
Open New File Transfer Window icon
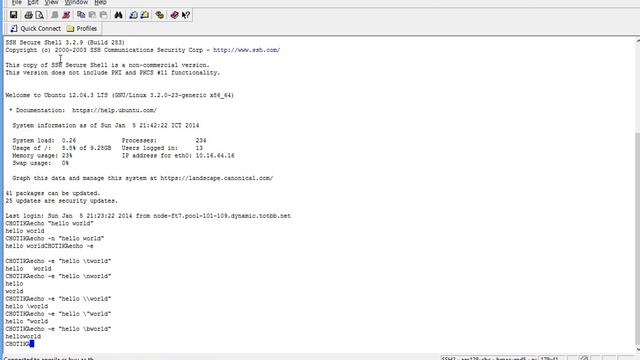pyautogui.click(x=144, y=15)
